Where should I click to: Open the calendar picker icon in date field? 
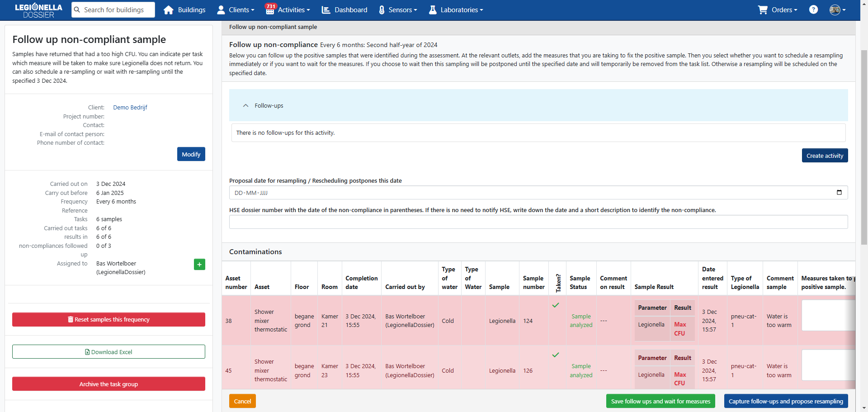coord(839,192)
